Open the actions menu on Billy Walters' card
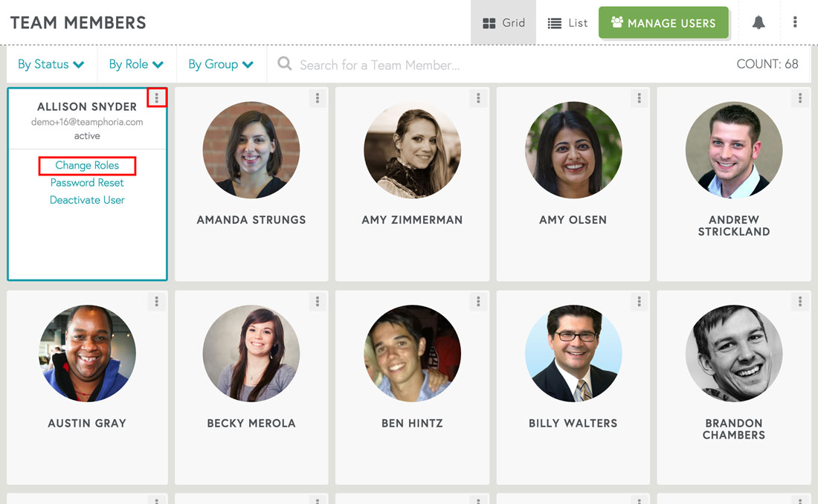This screenshot has height=504, width=818. tap(639, 301)
